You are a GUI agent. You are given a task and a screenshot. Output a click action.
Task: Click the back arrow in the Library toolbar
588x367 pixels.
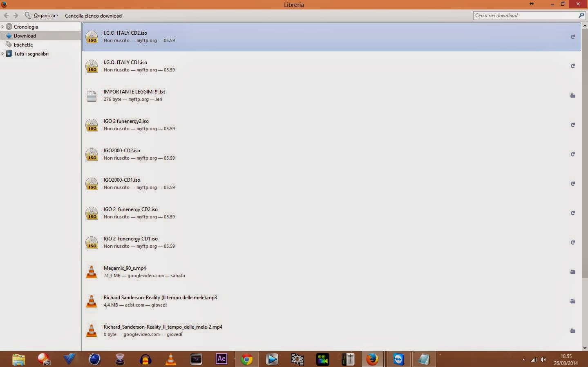click(x=6, y=16)
